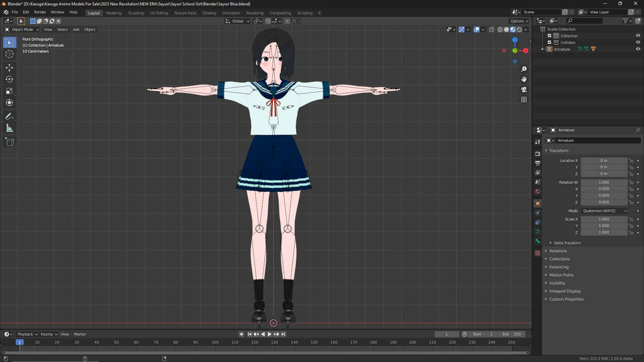This screenshot has width=644, height=362.
Task: Expand the Custom Properties panel
Action: pyautogui.click(x=566, y=299)
